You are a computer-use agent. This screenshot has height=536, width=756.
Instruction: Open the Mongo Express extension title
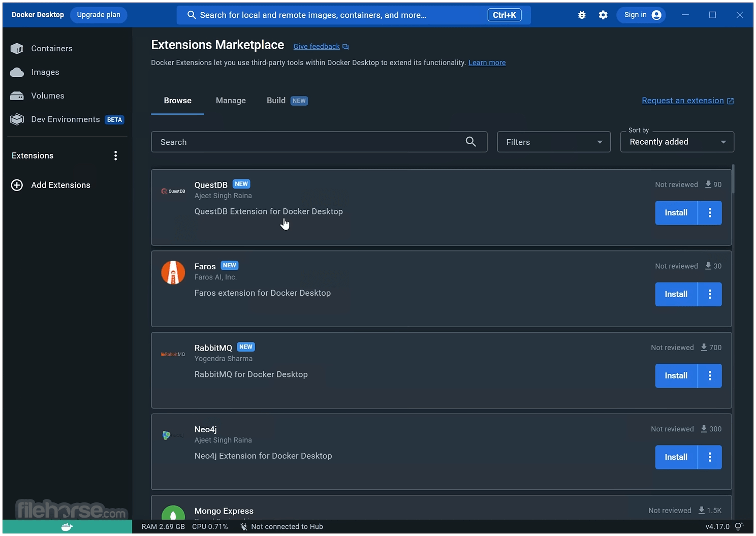(x=224, y=511)
